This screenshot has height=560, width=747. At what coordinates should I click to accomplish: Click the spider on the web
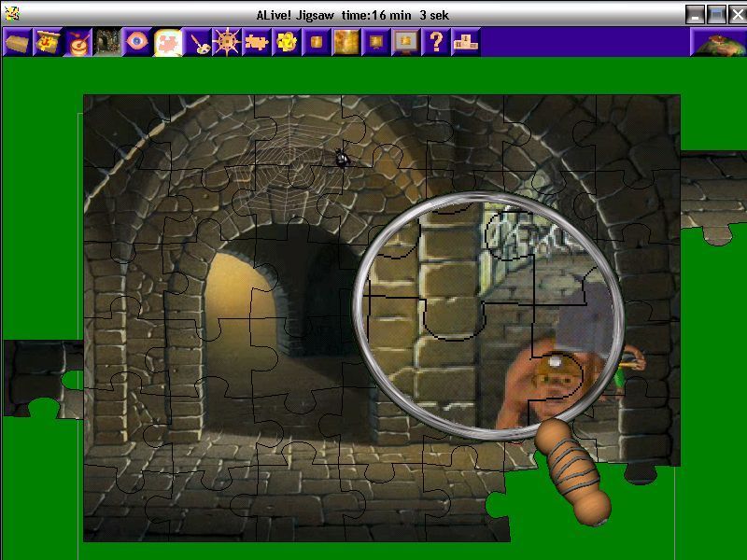341,158
